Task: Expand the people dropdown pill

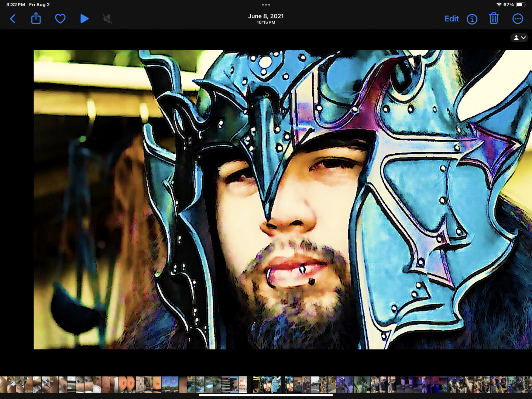Action: 519,38
